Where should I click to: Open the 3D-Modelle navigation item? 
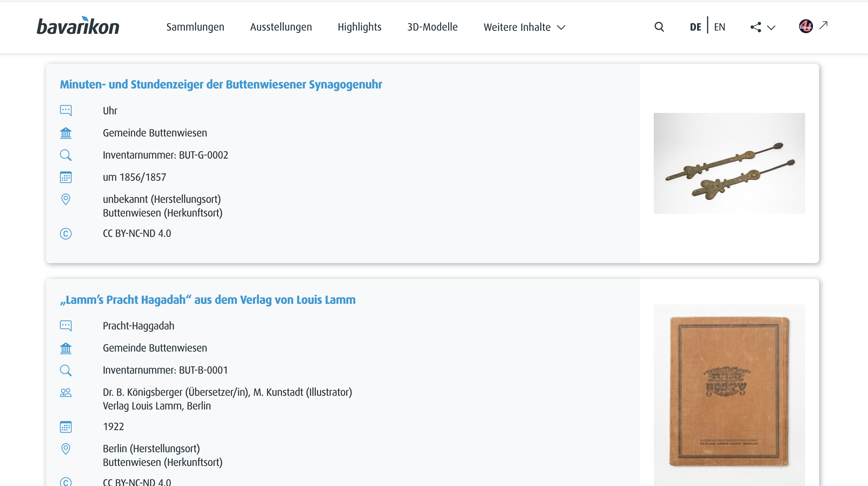pyautogui.click(x=432, y=27)
